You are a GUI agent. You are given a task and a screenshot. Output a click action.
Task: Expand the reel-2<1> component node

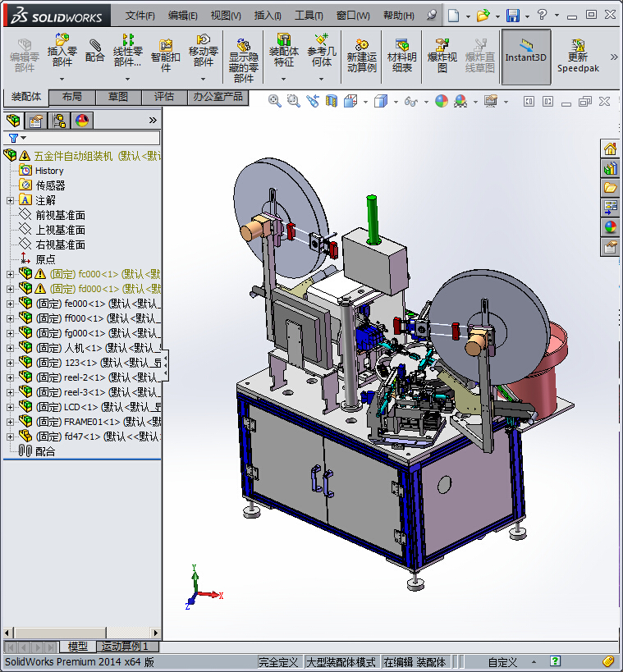coord(11,377)
